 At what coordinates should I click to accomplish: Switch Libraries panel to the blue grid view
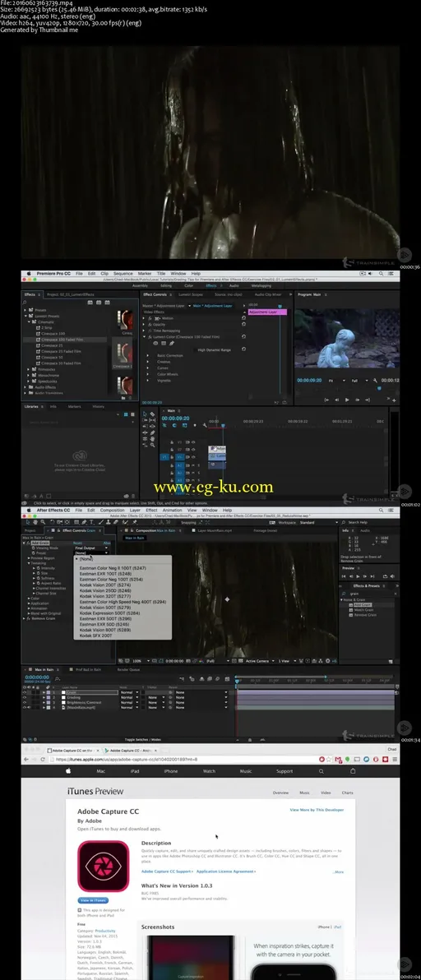click(x=126, y=414)
